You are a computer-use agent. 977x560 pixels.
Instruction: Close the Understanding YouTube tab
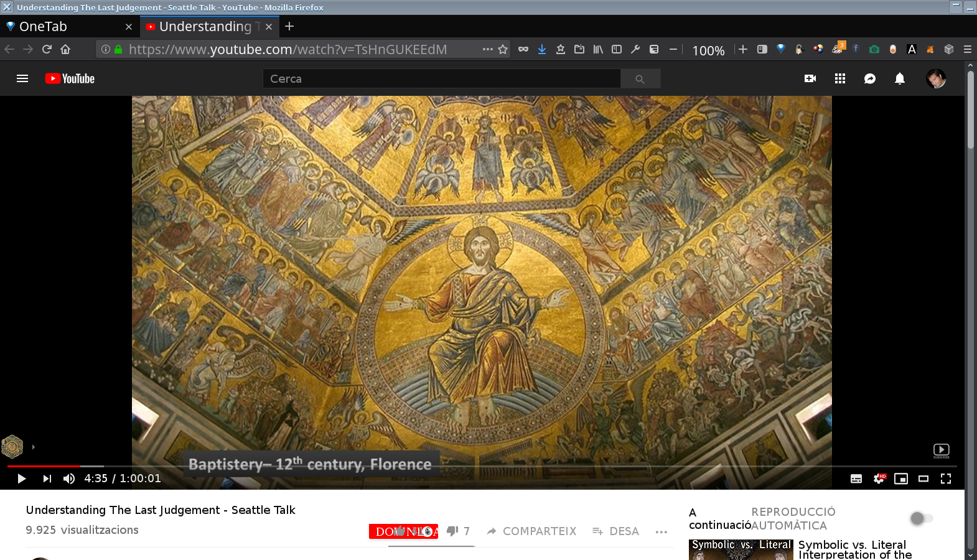pos(269,27)
